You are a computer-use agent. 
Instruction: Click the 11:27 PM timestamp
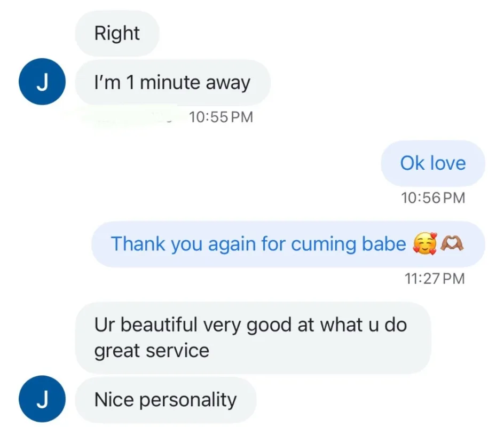coord(433,278)
